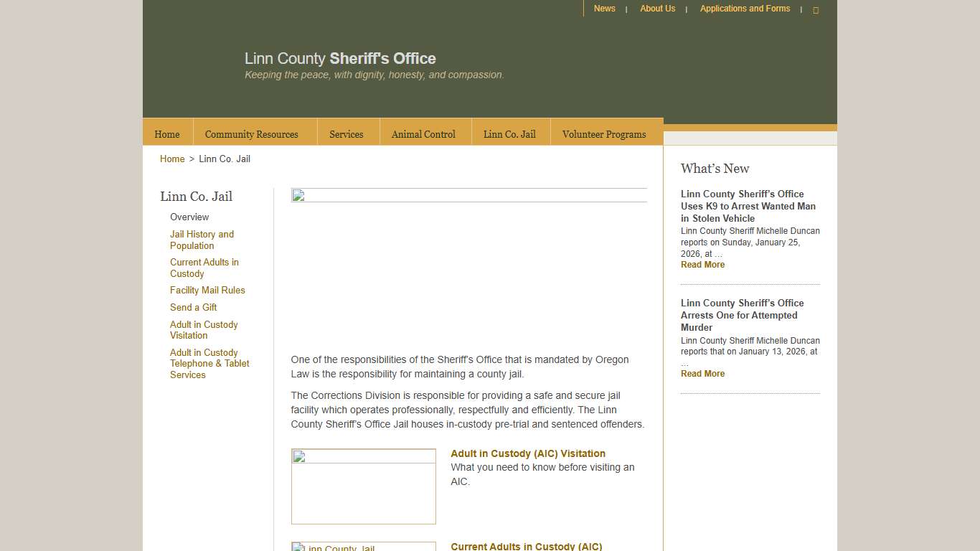Click the About Us link

[657, 9]
